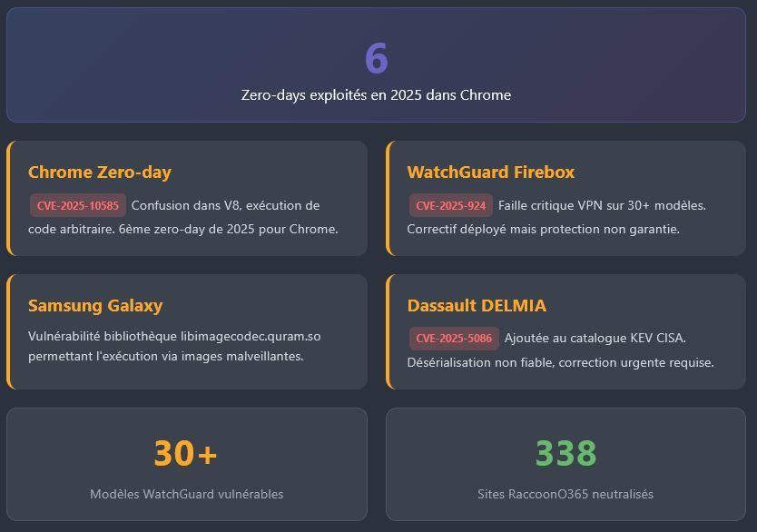Click the Correctif déployé mais protection text
Screen dimensions: 757x532
pyautogui.click(x=543, y=230)
